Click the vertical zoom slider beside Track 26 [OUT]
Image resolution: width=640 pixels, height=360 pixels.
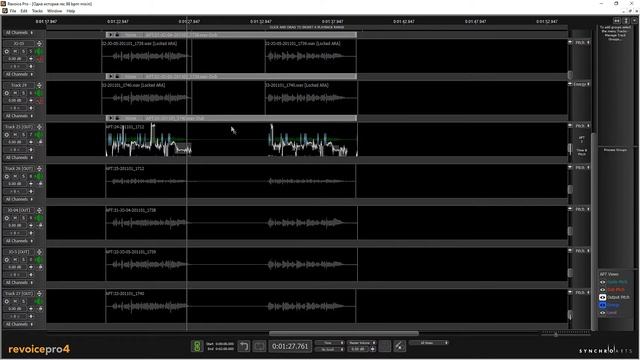570,189
